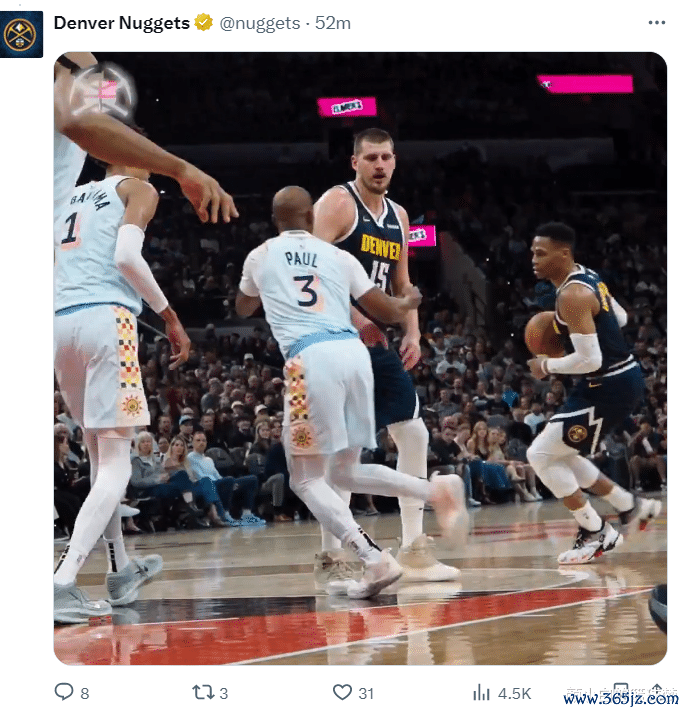
Task: Reply using the speech bubble icon
Action: tap(64, 692)
